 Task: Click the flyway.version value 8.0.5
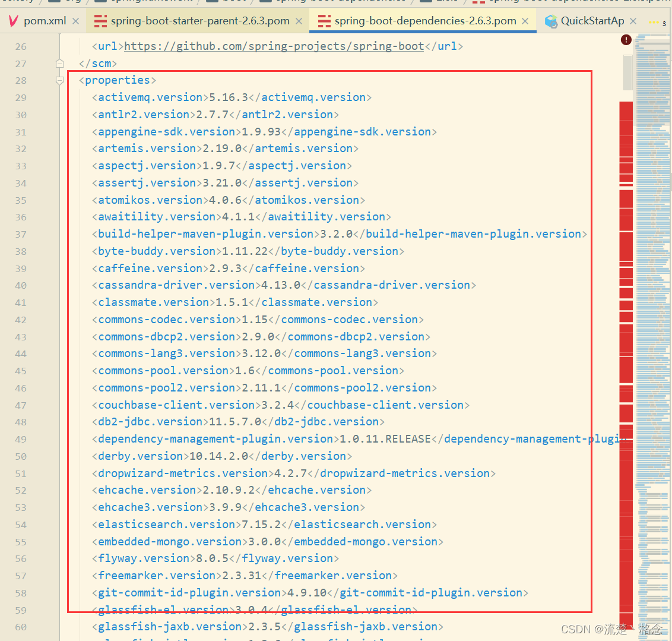(212, 557)
